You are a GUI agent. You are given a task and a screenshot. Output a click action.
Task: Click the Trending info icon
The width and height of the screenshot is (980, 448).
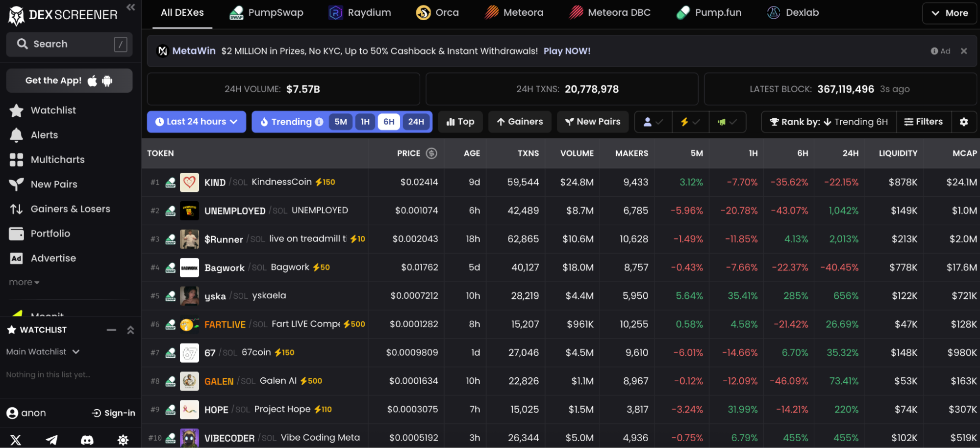point(319,122)
